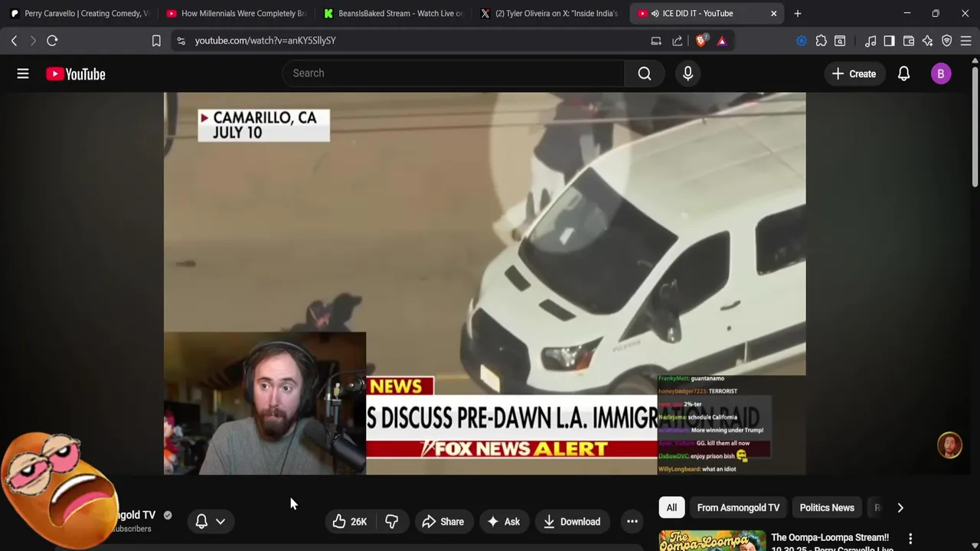Select the All filter chip

pyautogui.click(x=671, y=507)
